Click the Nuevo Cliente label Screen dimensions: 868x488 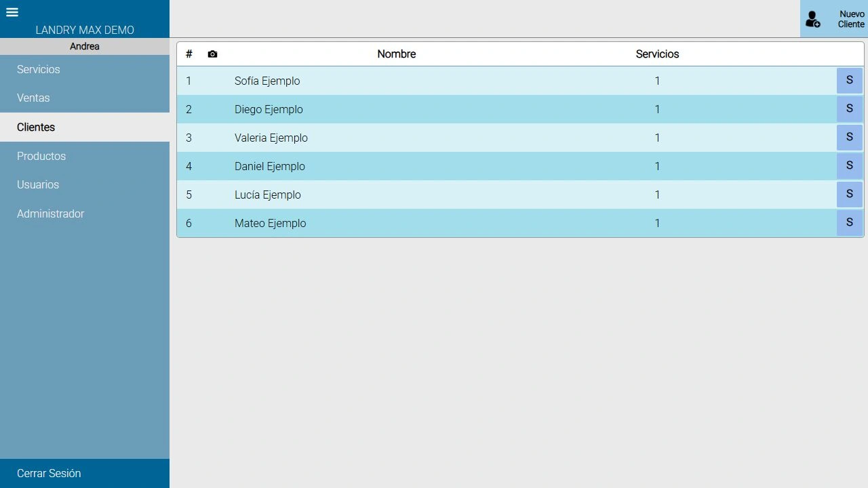[x=851, y=19]
